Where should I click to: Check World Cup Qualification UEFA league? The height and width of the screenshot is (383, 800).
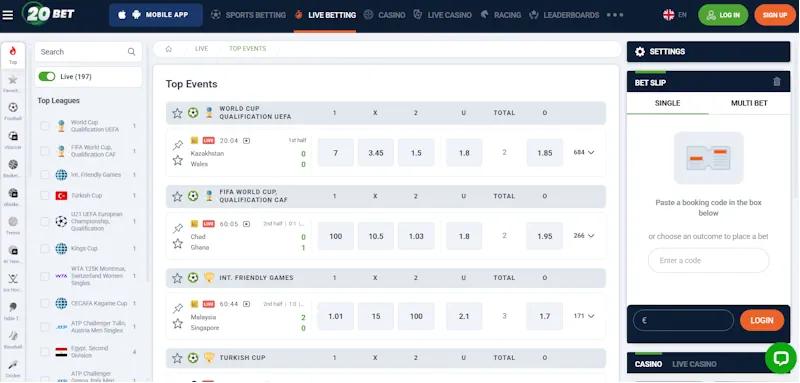tap(45, 126)
